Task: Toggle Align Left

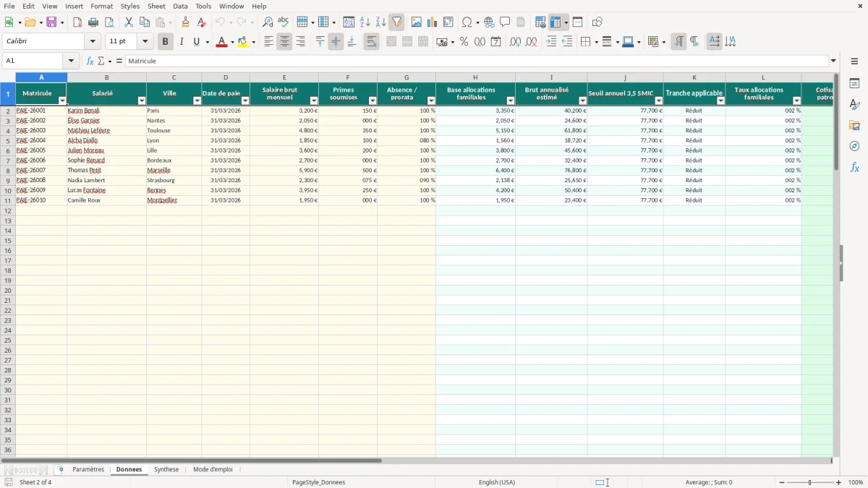Action: [268, 42]
